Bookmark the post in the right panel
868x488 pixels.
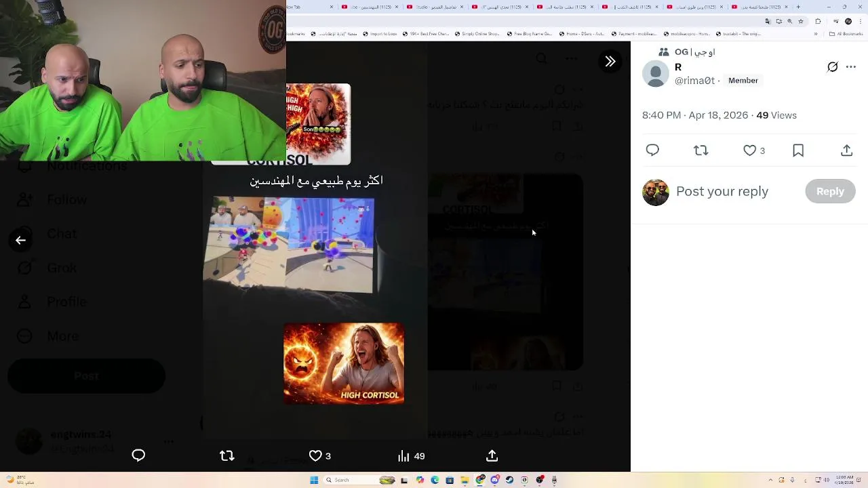coord(798,150)
